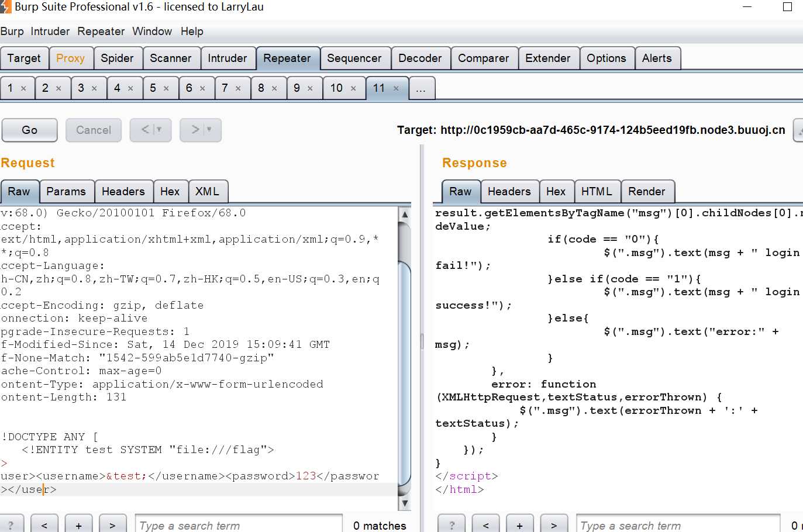803x532 pixels.
Task: Close Repeater tab 11
Action: click(x=396, y=89)
